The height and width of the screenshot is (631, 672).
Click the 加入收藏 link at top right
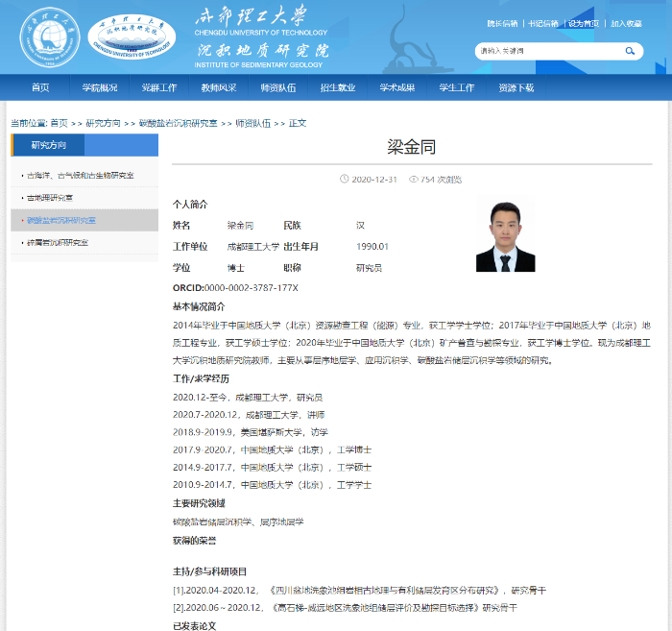(627, 24)
